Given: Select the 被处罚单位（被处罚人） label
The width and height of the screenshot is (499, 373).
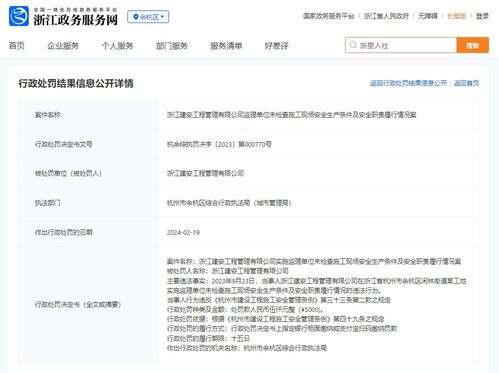Looking at the screenshot, I should [x=68, y=173].
